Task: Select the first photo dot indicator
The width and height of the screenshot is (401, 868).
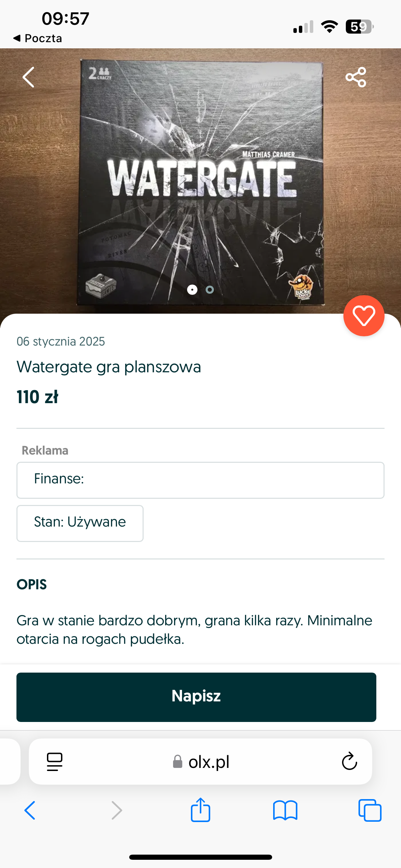Action: pyautogui.click(x=192, y=290)
